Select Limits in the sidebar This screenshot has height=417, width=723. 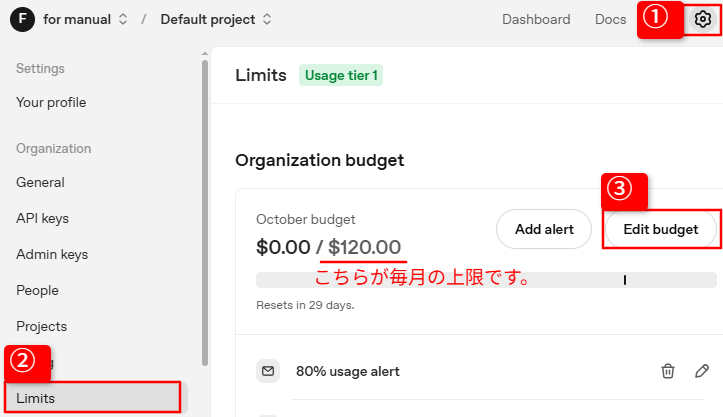coord(36,398)
